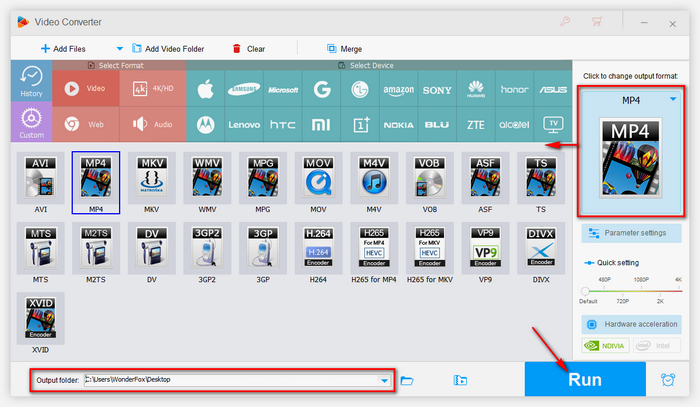The height and width of the screenshot is (407, 700).
Task: Choose the VP9 encoder icon
Action: pyautogui.click(x=485, y=248)
